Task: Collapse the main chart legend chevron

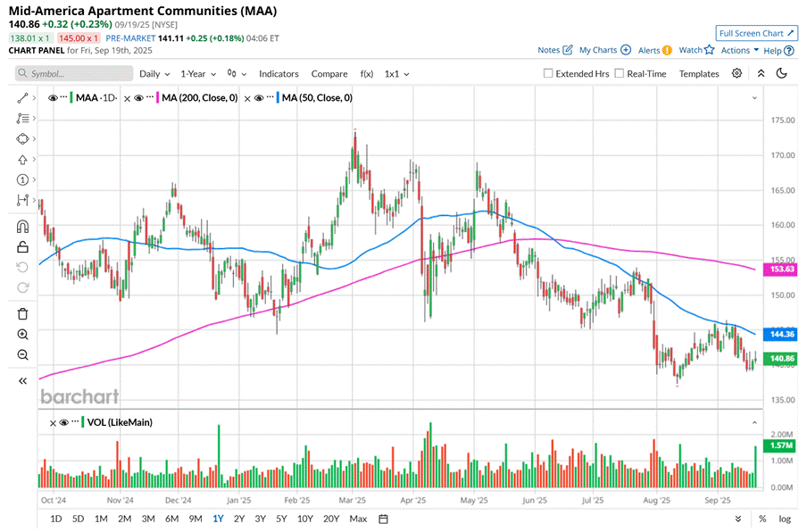Action: click(754, 98)
